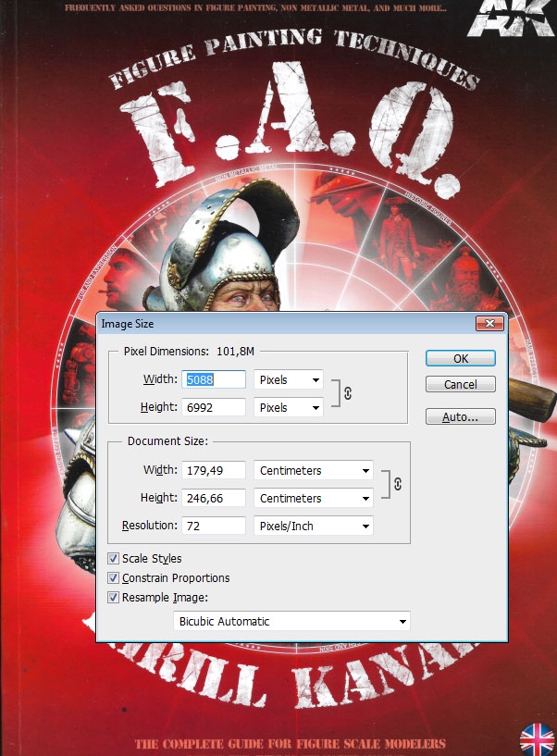Open pixel Width units dropdown
The image size is (557, 756).
pos(289,379)
